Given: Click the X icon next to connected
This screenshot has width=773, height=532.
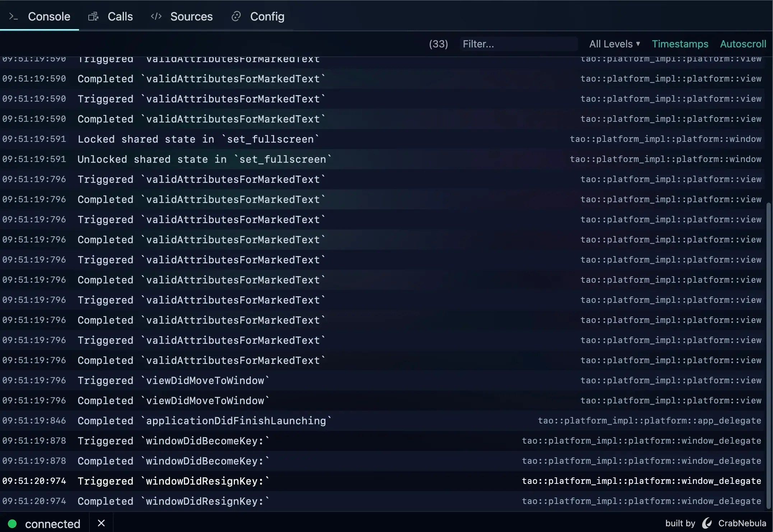Looking at the screenshot, I should (x=101, y=523).
